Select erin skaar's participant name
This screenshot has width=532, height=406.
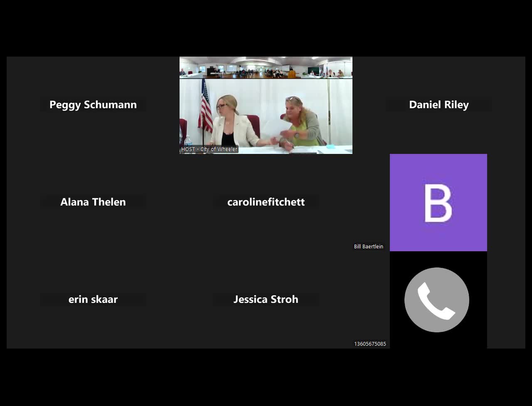(x=93, y=299)
